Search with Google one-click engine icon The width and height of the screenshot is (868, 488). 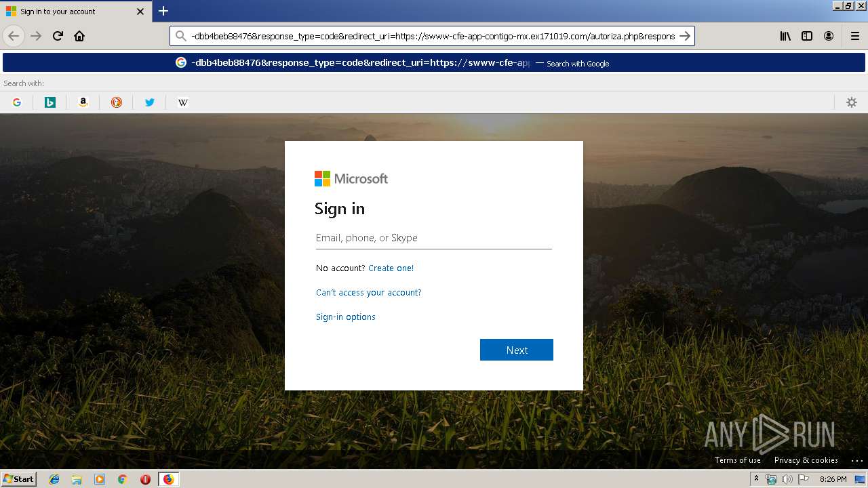point(17,102)
